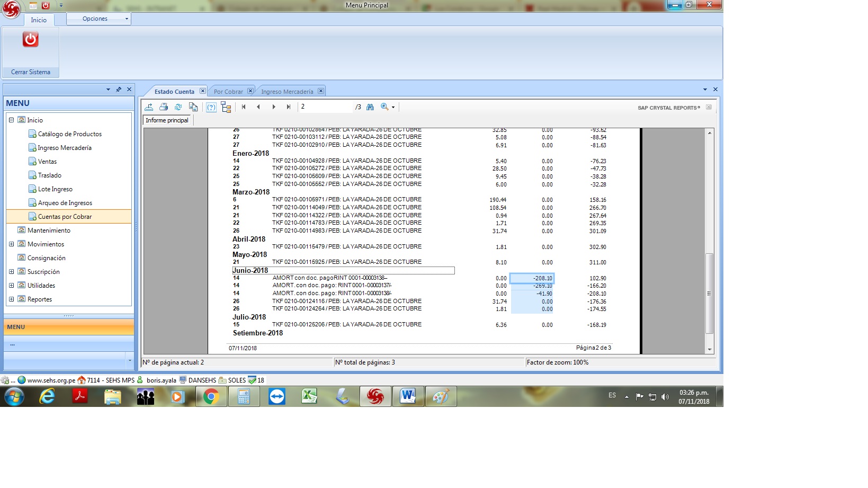The height and width of the screenshot is (488, 868).
Task: Expand the Movimientos tree node
Action: coord(11,244)
